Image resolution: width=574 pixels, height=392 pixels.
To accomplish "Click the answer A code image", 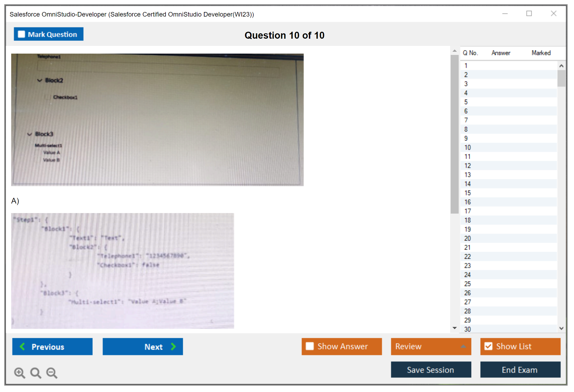I will pyautogui.click(x=123, y=271).
